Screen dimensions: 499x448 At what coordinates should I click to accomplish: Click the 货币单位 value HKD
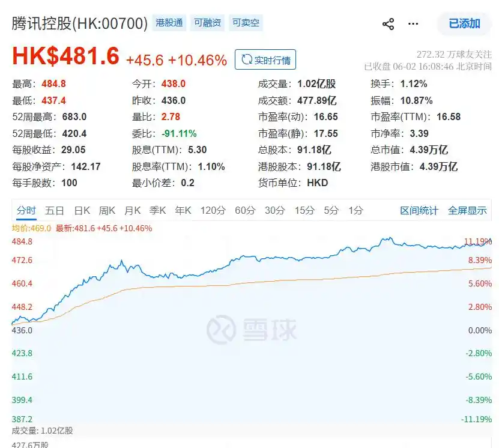318,183
